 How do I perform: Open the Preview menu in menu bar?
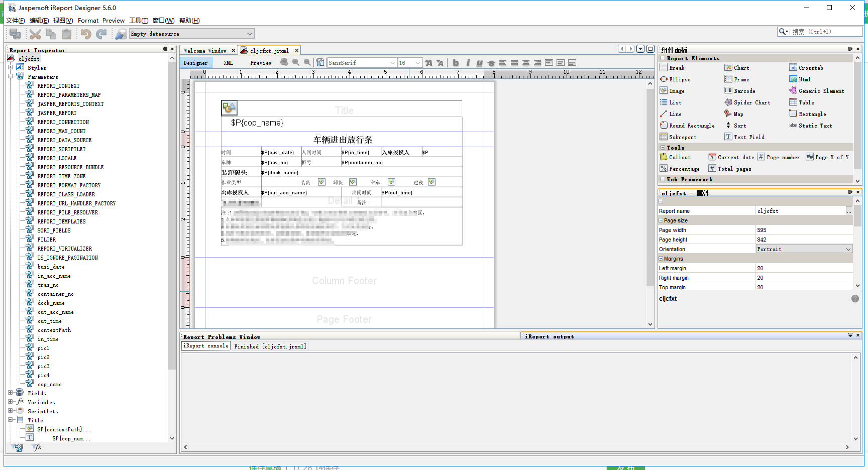tap(114, 21)
